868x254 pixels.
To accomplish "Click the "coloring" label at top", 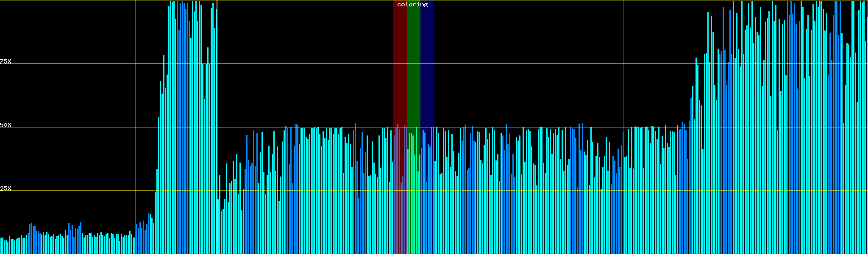I will pos(412,5).
